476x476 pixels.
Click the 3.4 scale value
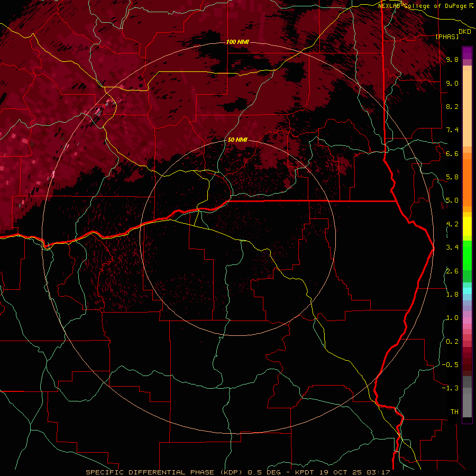pos(452,248)
